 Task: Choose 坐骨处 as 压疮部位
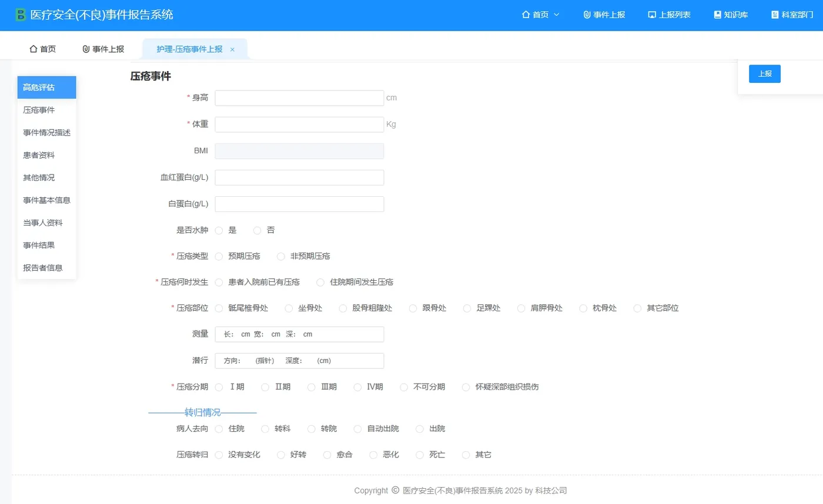point(289,308)
